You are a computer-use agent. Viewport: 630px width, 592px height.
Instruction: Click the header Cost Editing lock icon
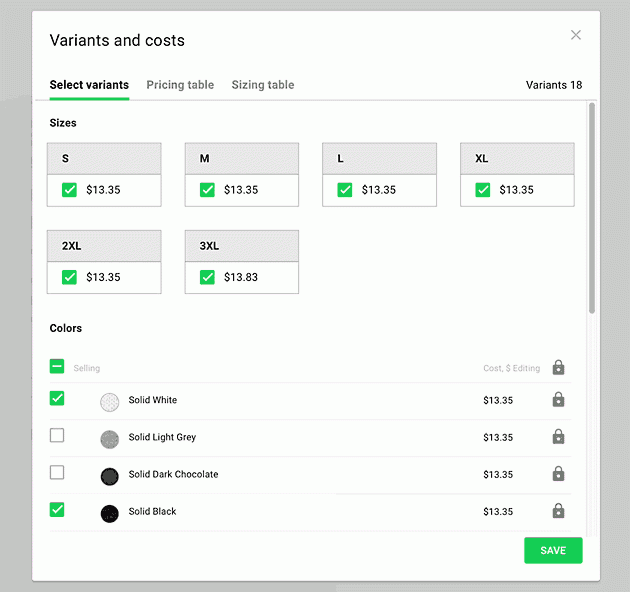(558, 367)
